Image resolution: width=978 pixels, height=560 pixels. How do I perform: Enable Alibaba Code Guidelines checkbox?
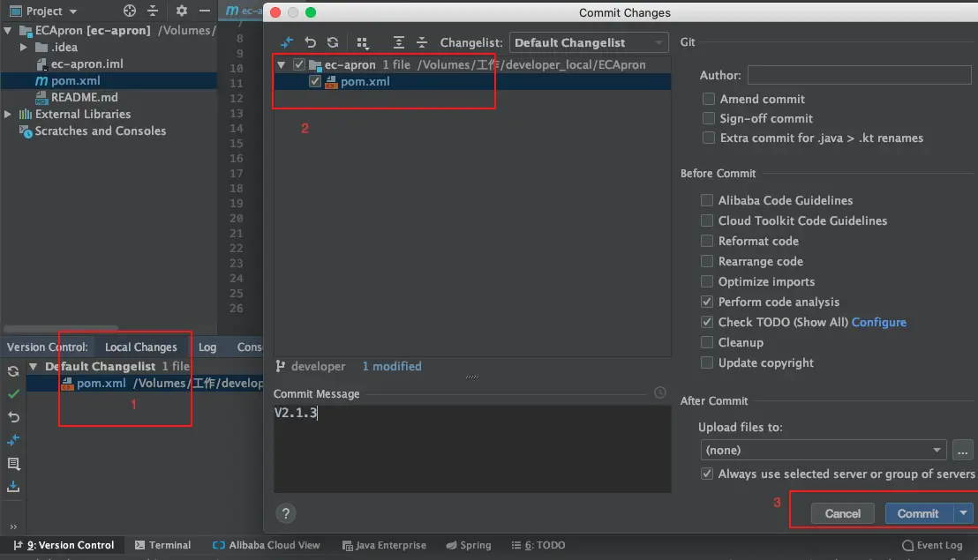tap(707, 200)
